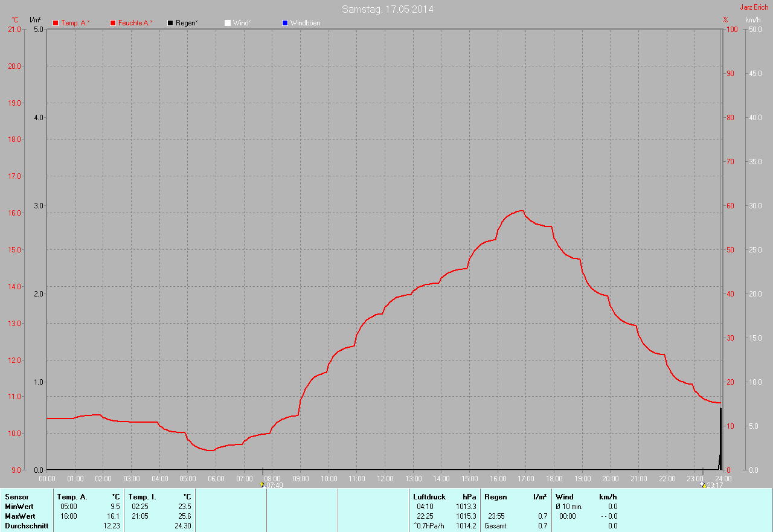This screenshot has height=532, width=773.
Task: Click the white swatch beside Wind*
Action: (x=228, y=23)
